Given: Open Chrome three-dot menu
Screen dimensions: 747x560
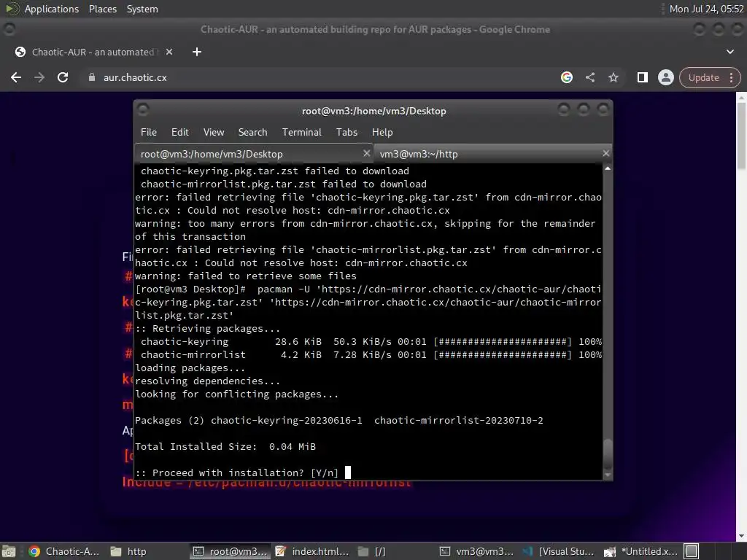Looking at the screenshot, I should coord(731,77).
